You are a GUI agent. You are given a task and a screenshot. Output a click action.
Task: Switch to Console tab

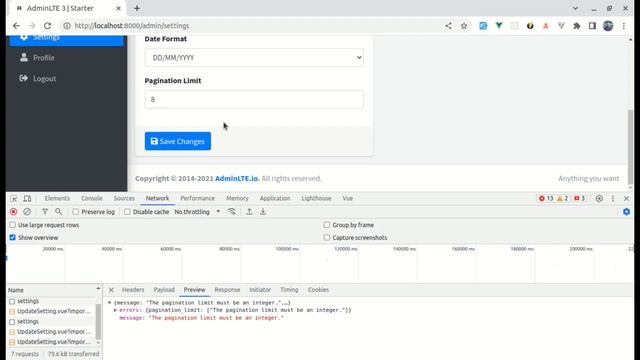(x=92, y=198)
